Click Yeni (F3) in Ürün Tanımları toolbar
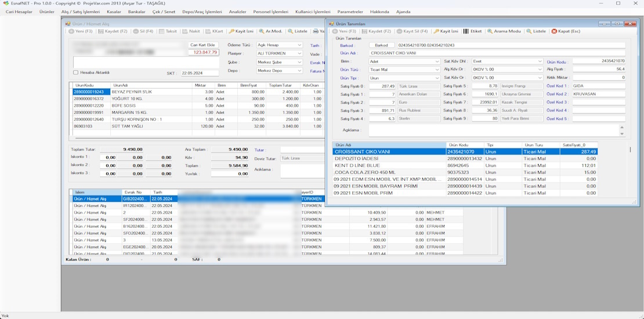Screen dimensions: 644x319 (344, 31)
